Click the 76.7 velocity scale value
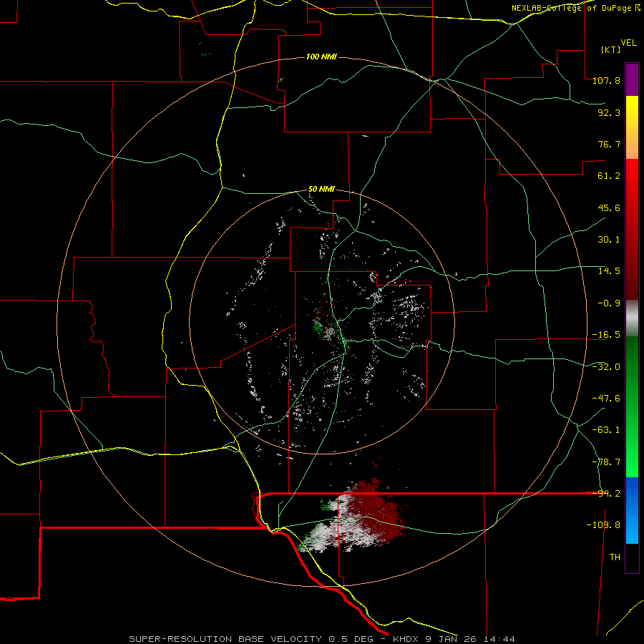Screen dimensions: 644x644 pyautogui.click(x=609, y=144)
